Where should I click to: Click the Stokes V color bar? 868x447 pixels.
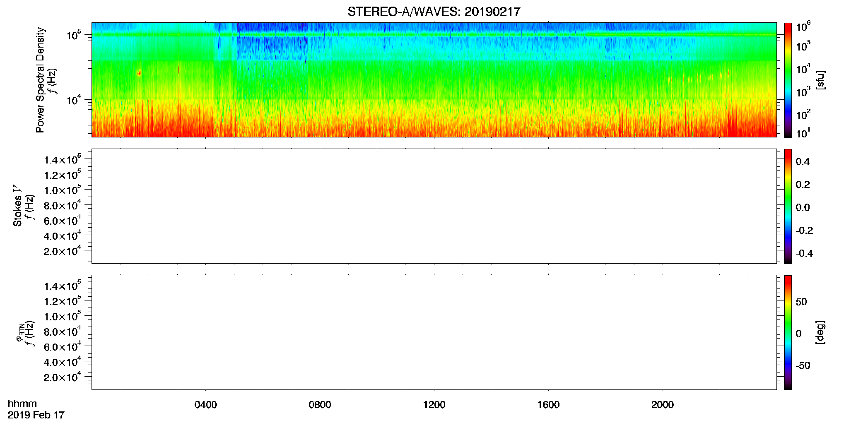coord(788,206)
